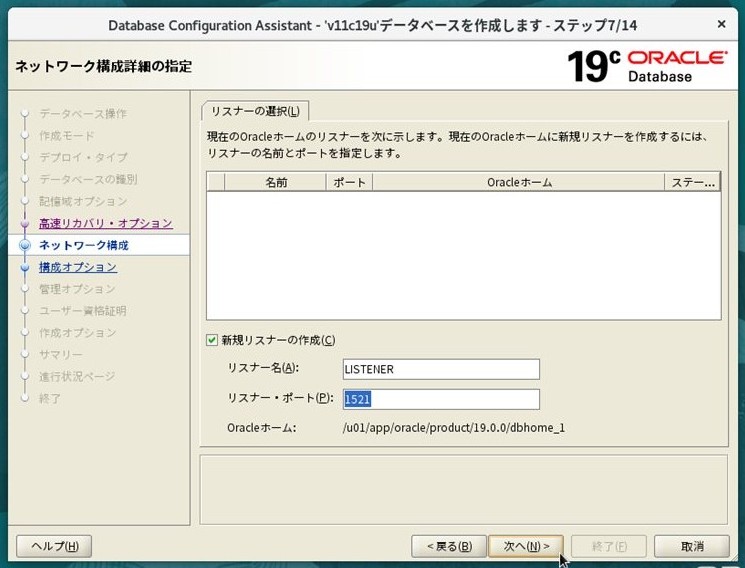Select the リスナーの選択(L) tab
Screen dimensions: 745x568
(255, 111)
